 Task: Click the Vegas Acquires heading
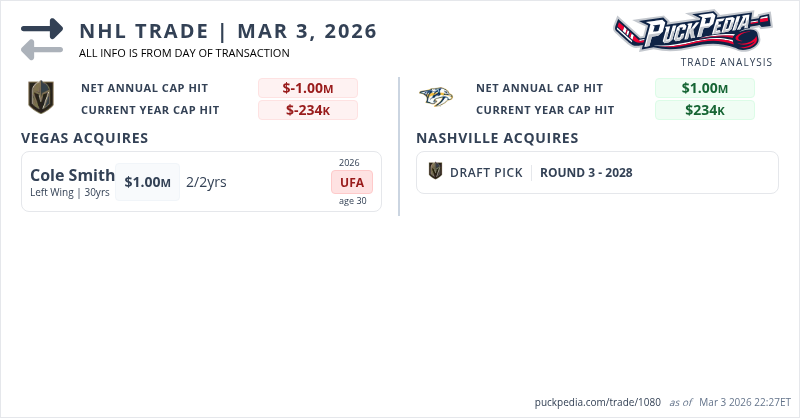(x=85, y=138)
